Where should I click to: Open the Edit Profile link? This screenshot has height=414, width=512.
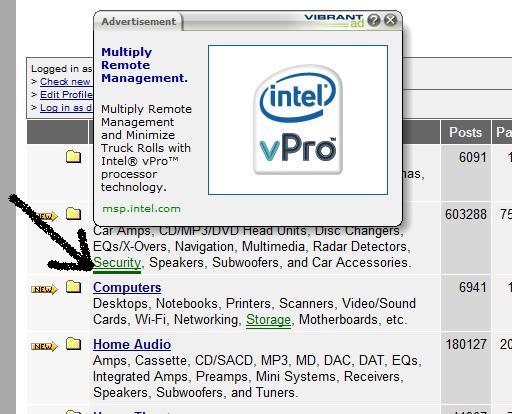[x=66, y=95]
